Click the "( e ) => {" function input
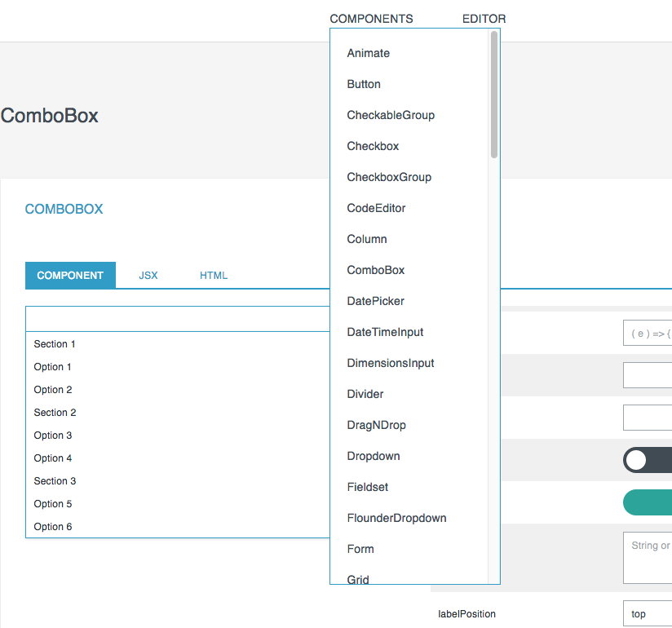This screenshot has height=628, width=672. pyautogui.click(x=648, y=333)
